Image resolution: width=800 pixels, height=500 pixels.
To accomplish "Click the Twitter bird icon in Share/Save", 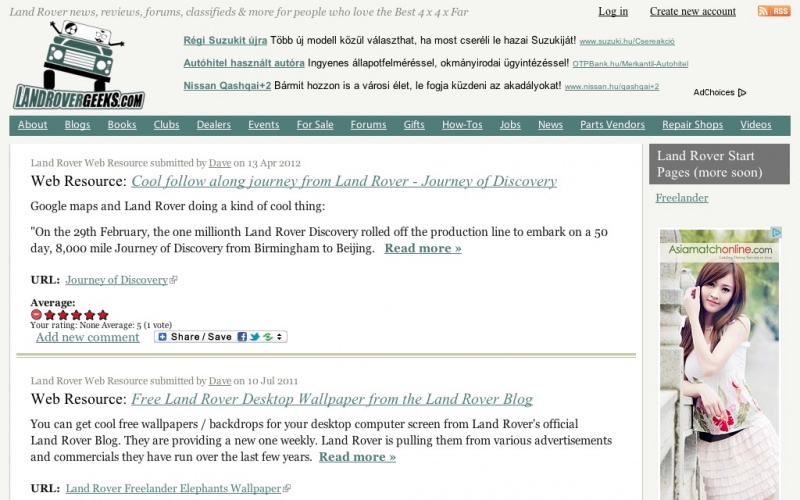I will click(x=255, y=337).
